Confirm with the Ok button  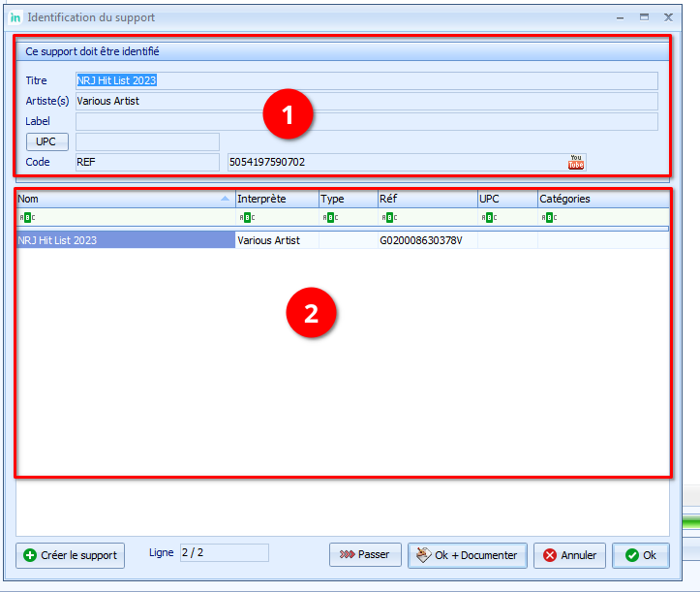(x=640, y=555)
